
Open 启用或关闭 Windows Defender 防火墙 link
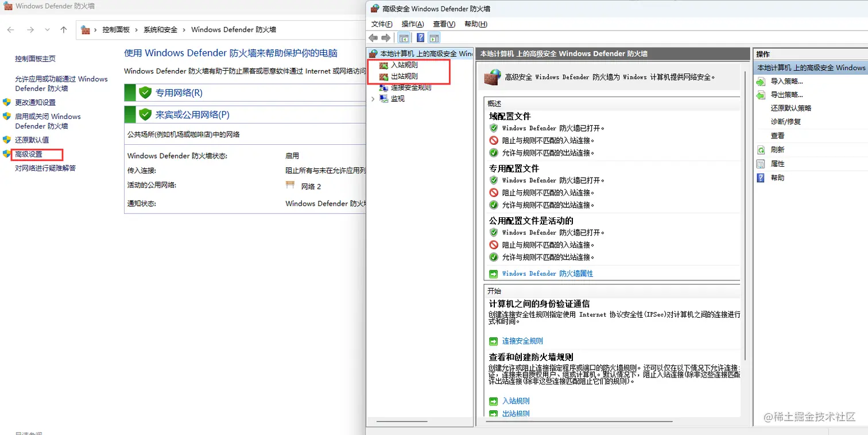(48, 121)
